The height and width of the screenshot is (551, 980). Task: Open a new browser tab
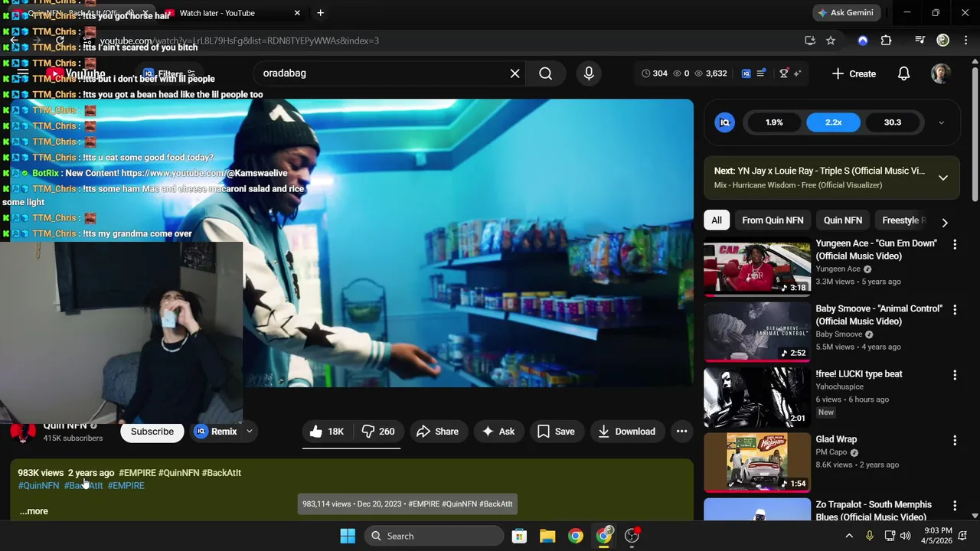[x=320, y=13]
